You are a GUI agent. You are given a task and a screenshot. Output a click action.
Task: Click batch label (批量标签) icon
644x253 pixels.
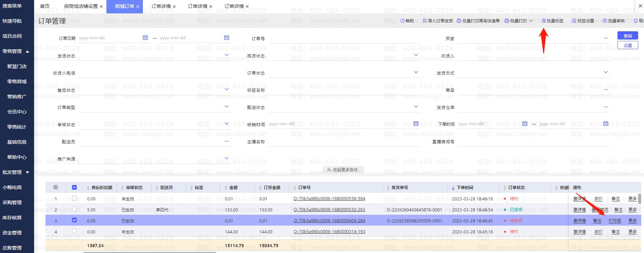tap(544, 21)
